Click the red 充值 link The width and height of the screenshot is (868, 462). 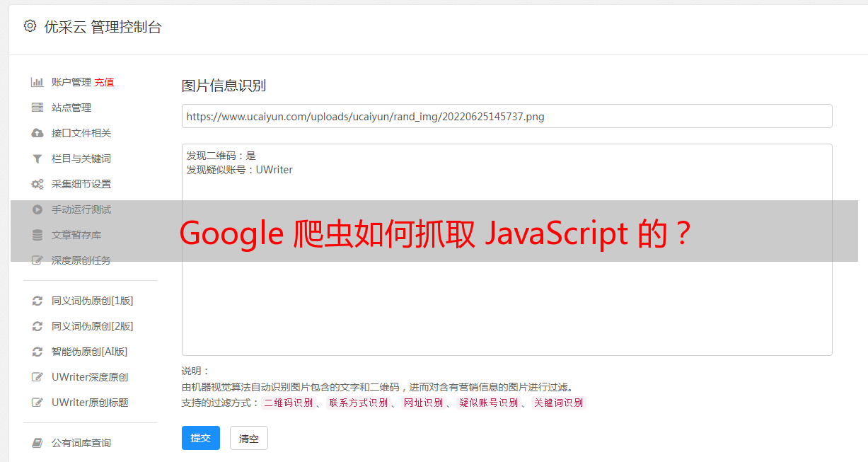[104, 82]
